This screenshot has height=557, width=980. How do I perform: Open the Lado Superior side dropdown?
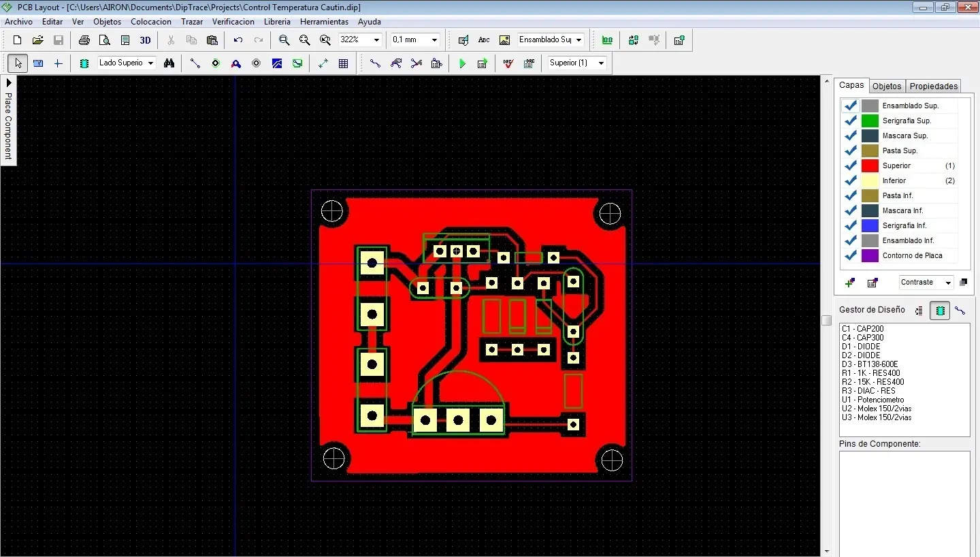tap(150, 63)
